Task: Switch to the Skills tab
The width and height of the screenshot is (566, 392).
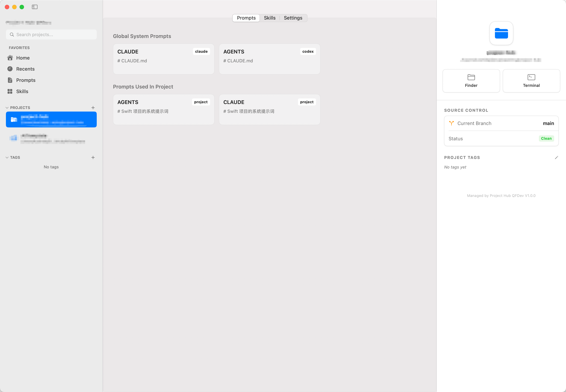Action: [x=270, y=18]
